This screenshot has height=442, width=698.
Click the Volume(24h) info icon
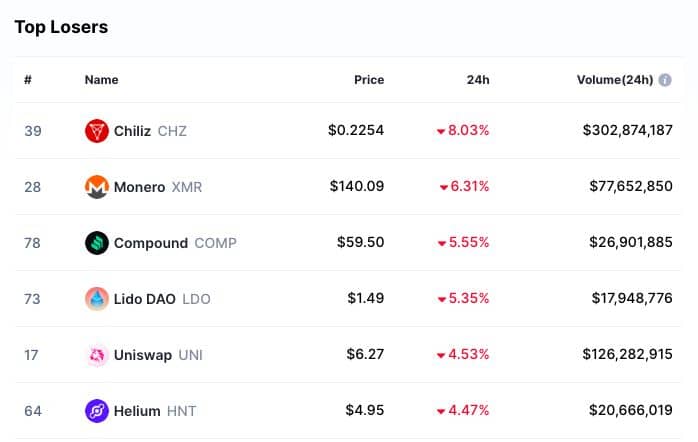(665, 80)
